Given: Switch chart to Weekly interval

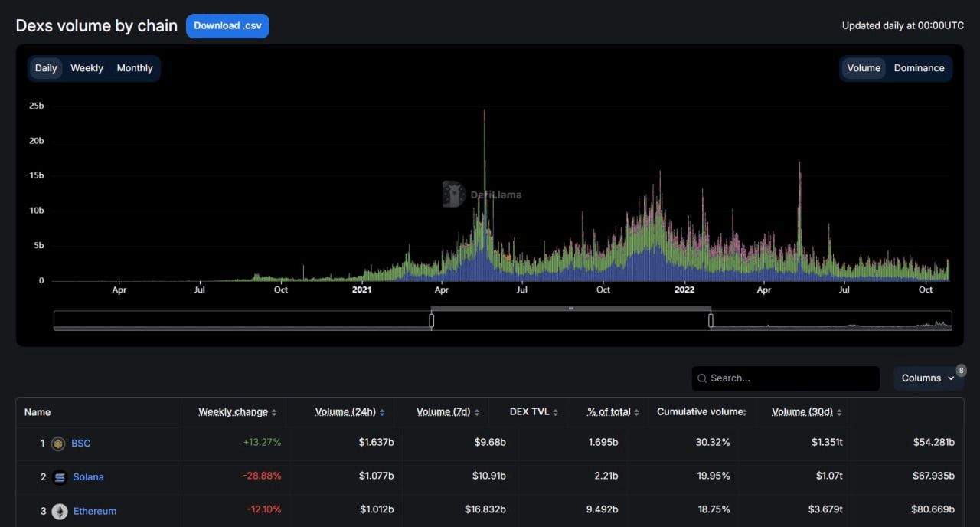Looking at the screenshot, I should pyautogui.click(x=87, y=68).
